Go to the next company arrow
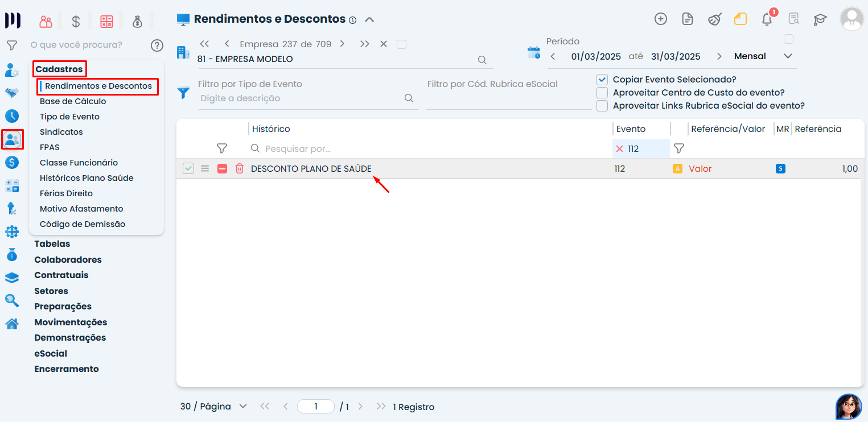 click(x=342, y=44)
